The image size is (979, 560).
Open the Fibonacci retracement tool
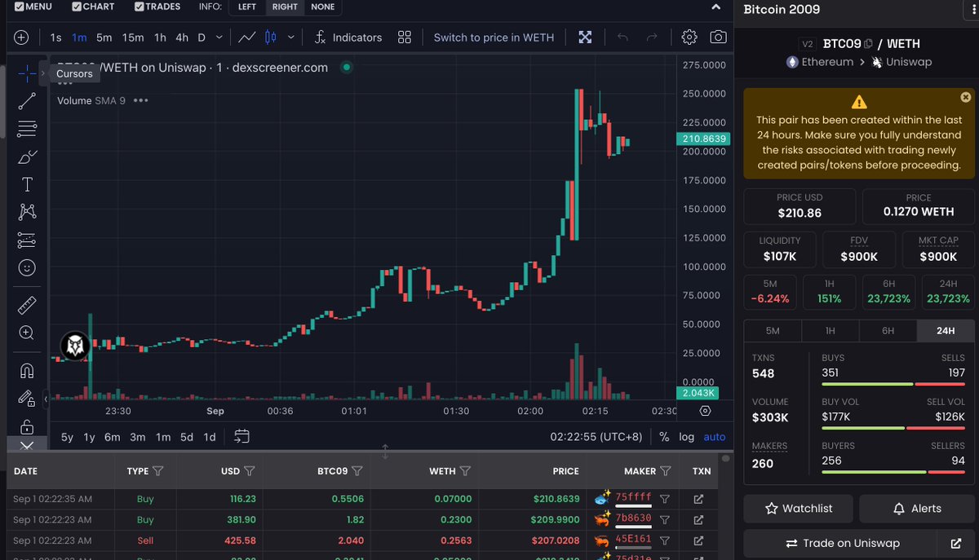[x=26, y=129]
